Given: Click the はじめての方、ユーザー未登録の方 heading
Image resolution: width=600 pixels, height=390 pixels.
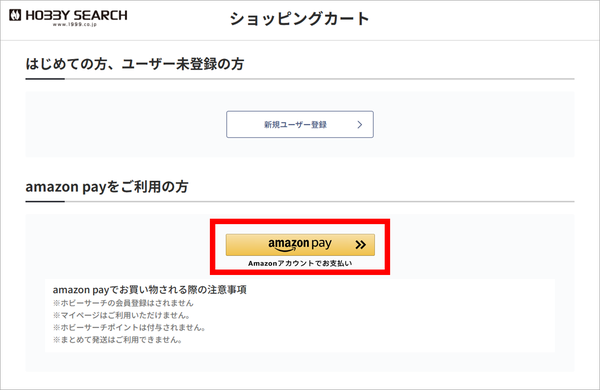Looking at the screenshot, I should click(x=135, y=64).
